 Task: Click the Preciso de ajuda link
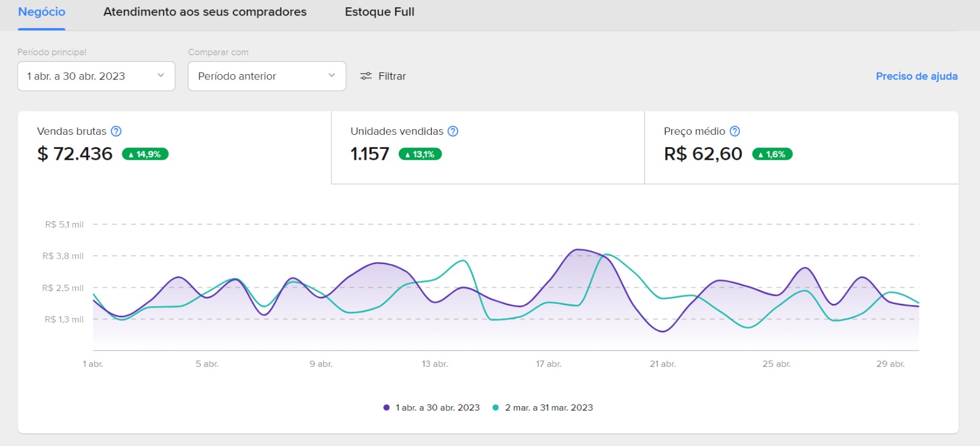[916, 76]
